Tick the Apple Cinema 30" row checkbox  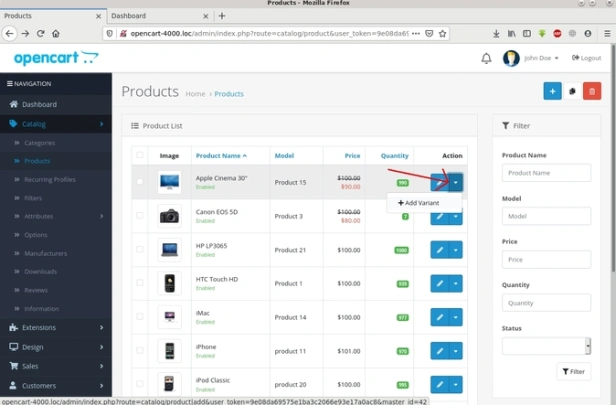pos(139,181)
